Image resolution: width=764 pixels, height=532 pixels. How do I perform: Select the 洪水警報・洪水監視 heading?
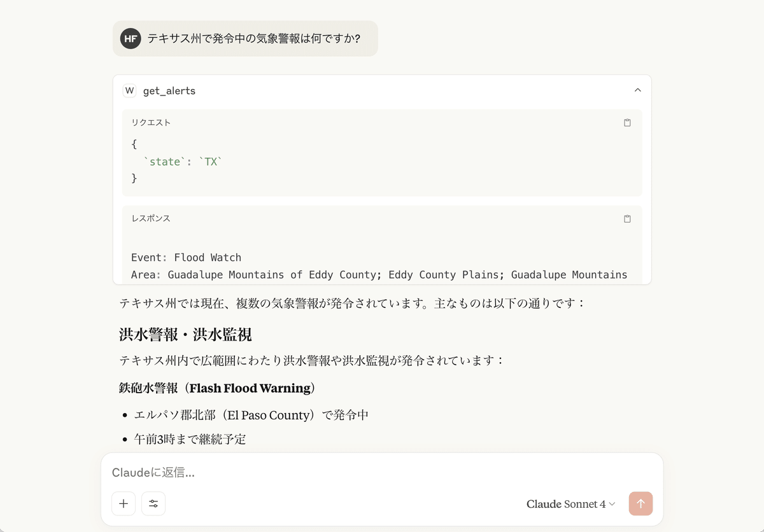coord(185,334)
